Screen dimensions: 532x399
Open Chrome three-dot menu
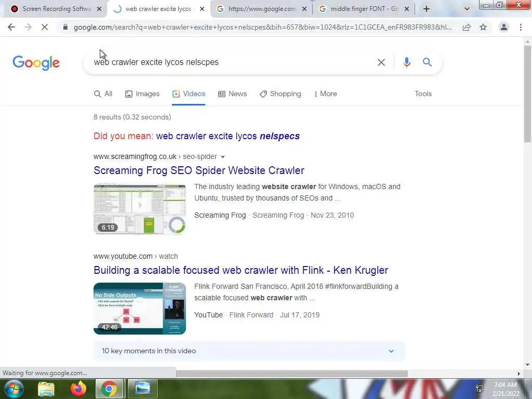pyautogui.click(x=521, y=27)
